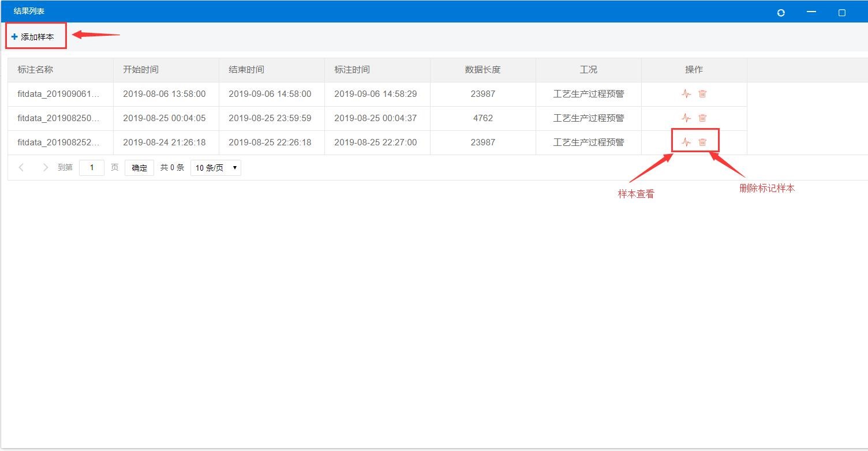Click the 开始时间 column header
Viewport: 868px width, 451px height.
141,70
